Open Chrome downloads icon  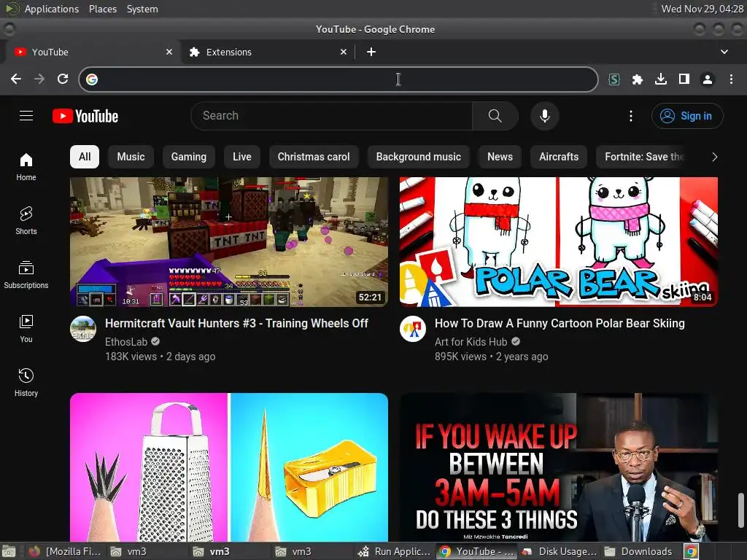tap(661, 79)
